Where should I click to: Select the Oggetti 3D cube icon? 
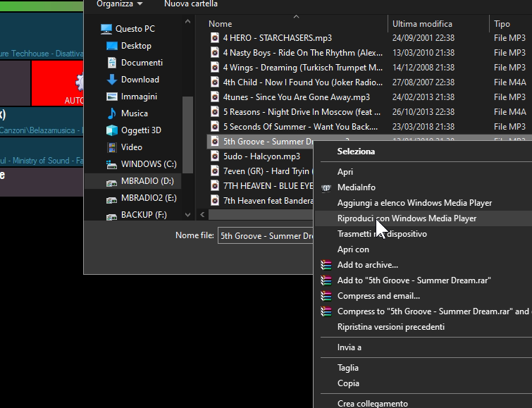(x=111, y=130)
